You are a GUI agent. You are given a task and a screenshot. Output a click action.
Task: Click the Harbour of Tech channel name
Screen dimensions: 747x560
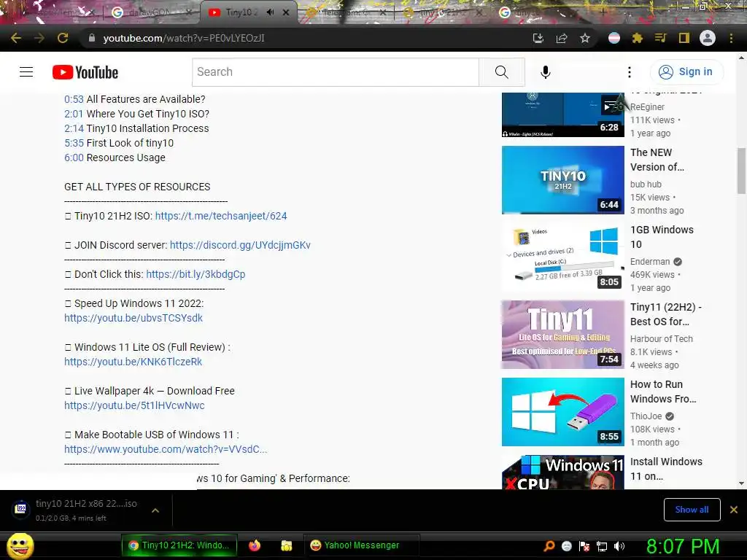click(661, 338)
